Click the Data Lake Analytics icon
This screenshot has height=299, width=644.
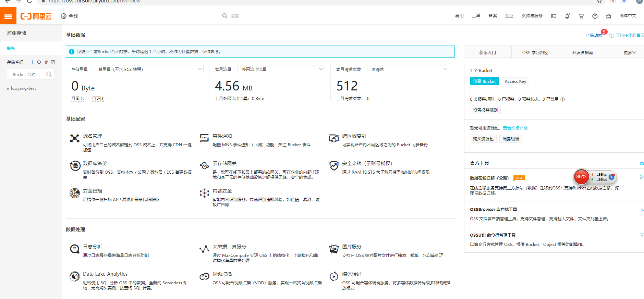click(75, 276)
